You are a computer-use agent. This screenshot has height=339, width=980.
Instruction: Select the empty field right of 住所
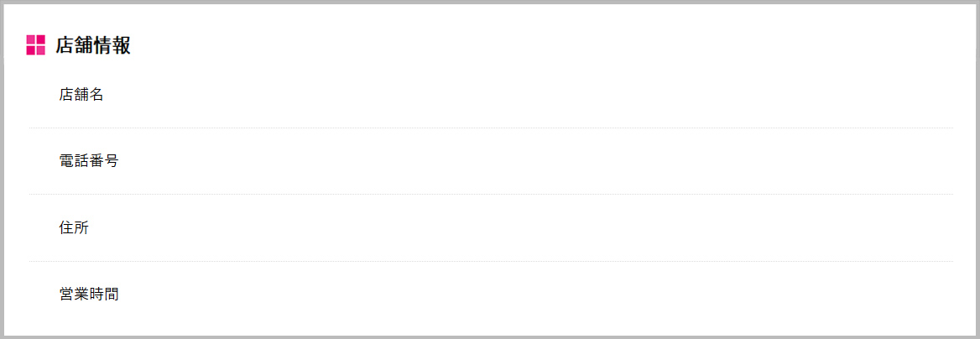[x=538, y=227]
